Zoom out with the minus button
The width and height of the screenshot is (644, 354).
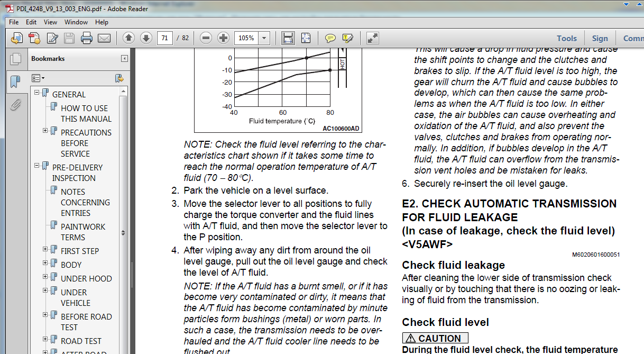tap(206, 38)
